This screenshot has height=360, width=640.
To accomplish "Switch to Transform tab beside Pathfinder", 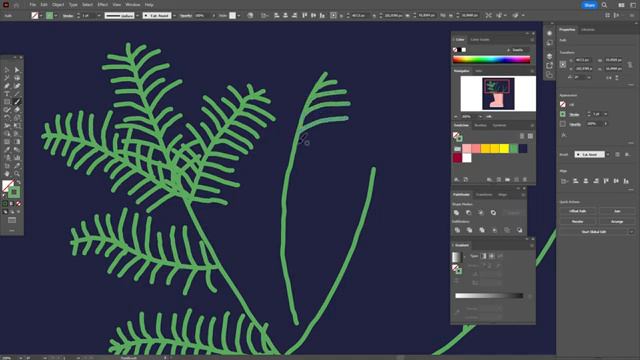I will (x=484, y=195).
